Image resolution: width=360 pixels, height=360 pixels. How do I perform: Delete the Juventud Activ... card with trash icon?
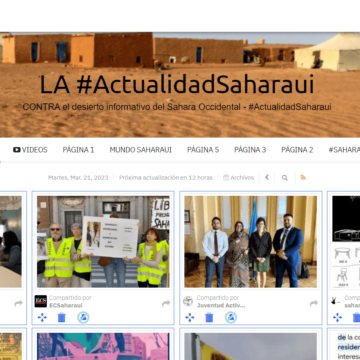209,317
